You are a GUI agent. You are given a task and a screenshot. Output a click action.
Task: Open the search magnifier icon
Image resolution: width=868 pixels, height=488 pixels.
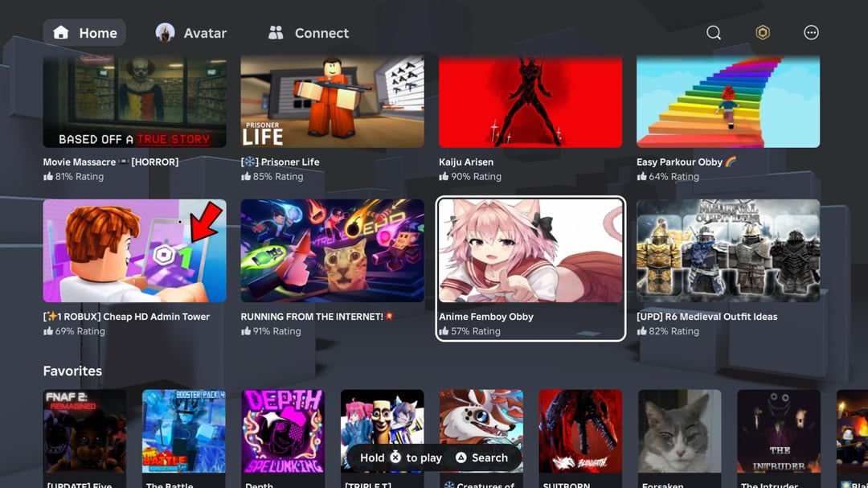point(714,33)
